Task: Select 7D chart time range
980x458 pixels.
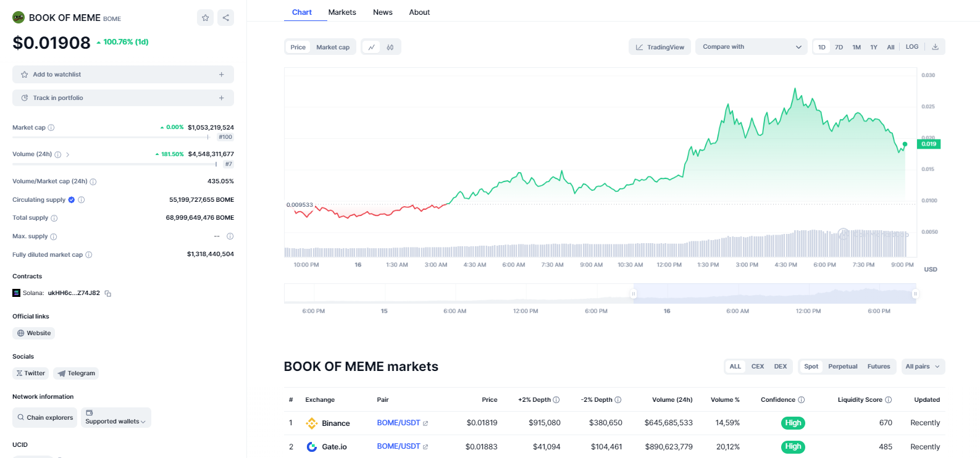Action: click(x=839, y=47)
